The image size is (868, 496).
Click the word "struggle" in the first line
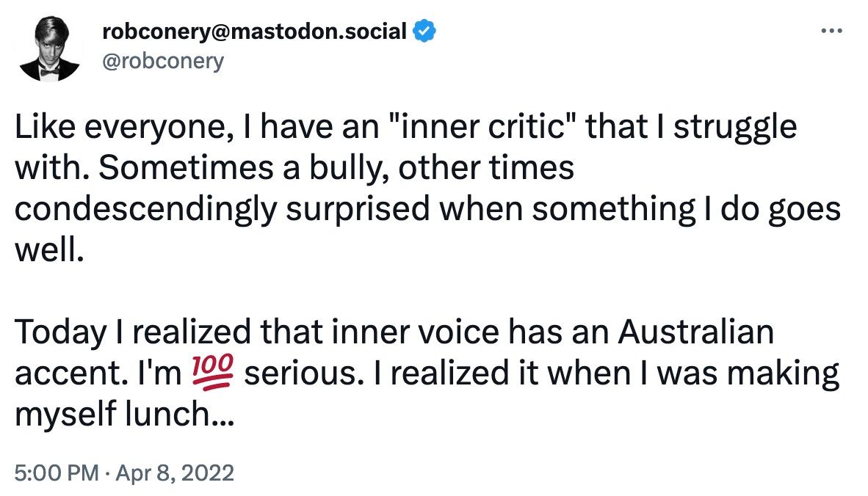coord(735,128)
